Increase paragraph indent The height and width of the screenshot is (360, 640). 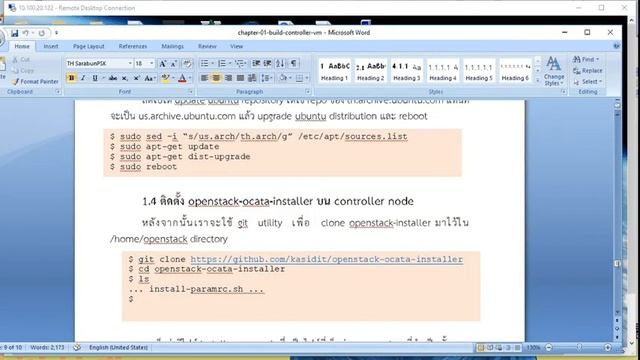pyautogui.click(x=268, y=63)
